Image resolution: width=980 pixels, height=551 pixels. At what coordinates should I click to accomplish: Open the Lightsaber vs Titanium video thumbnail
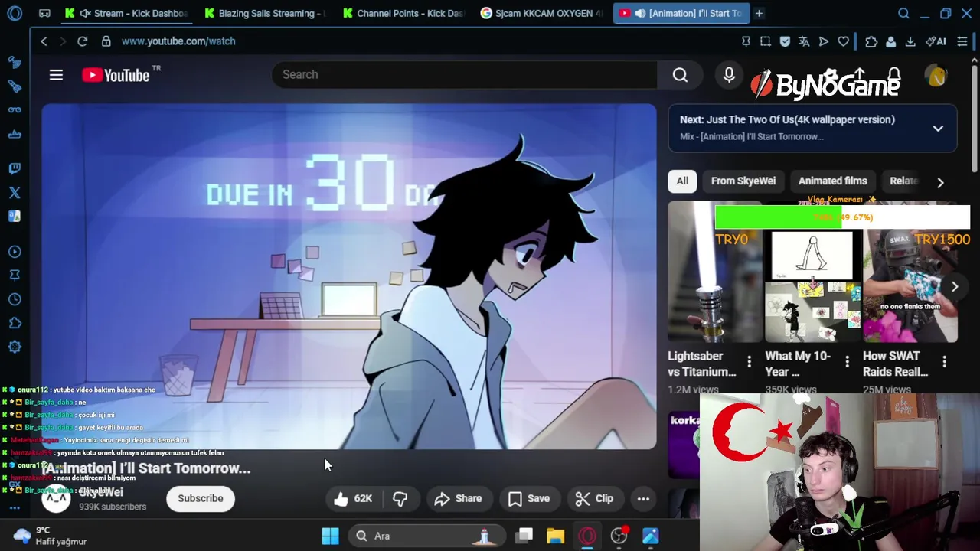[714, 272]
